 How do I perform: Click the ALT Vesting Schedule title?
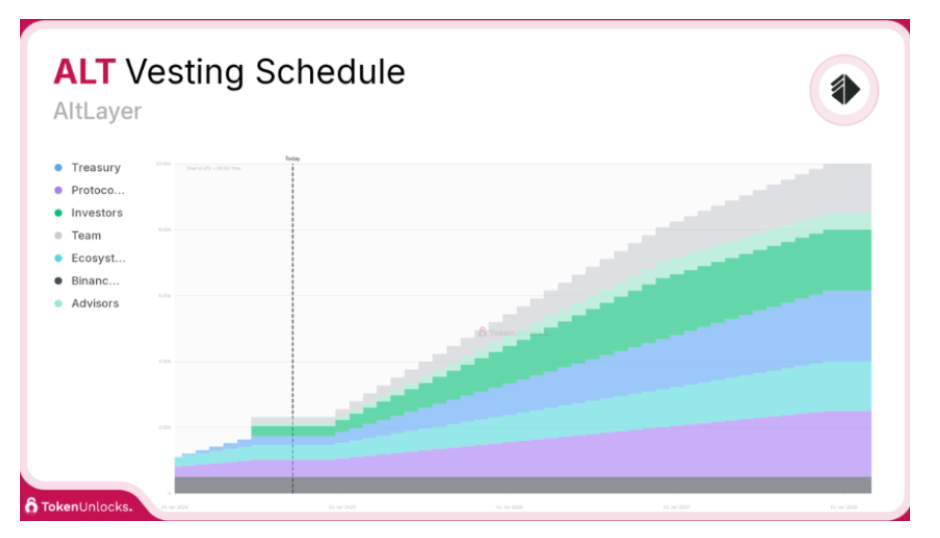pyautogui.click(x=229, y=72)
